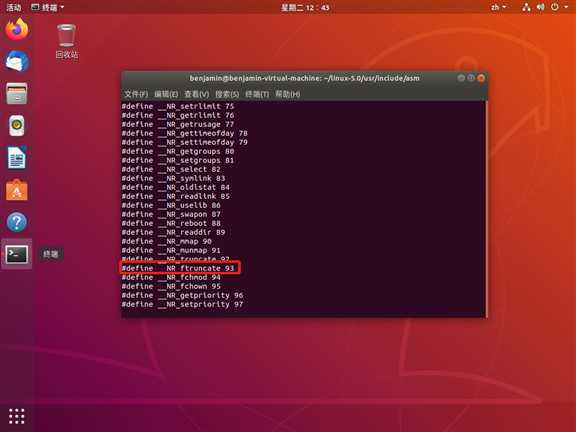The image size is (576, 432).
Task: Open the network status icon
Action: (526, 7)
